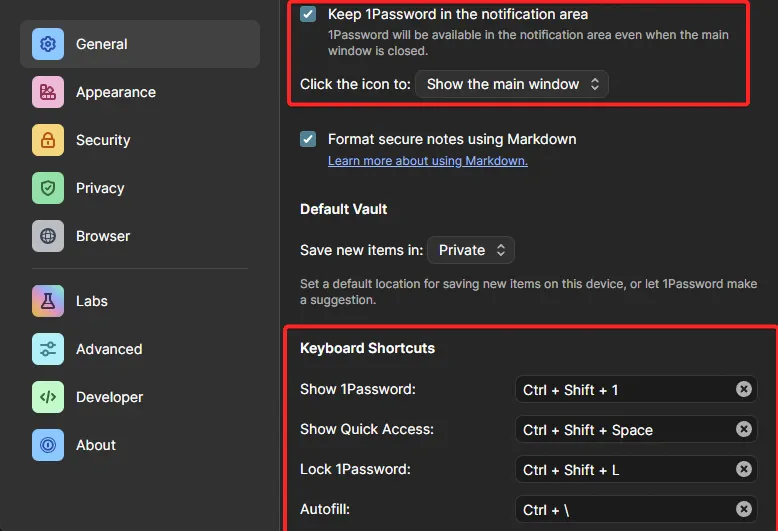Show the About section

140,445
